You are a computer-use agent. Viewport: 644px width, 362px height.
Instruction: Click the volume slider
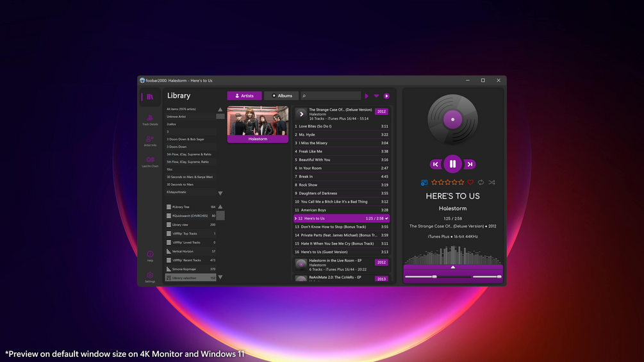(x=487, y=277)
